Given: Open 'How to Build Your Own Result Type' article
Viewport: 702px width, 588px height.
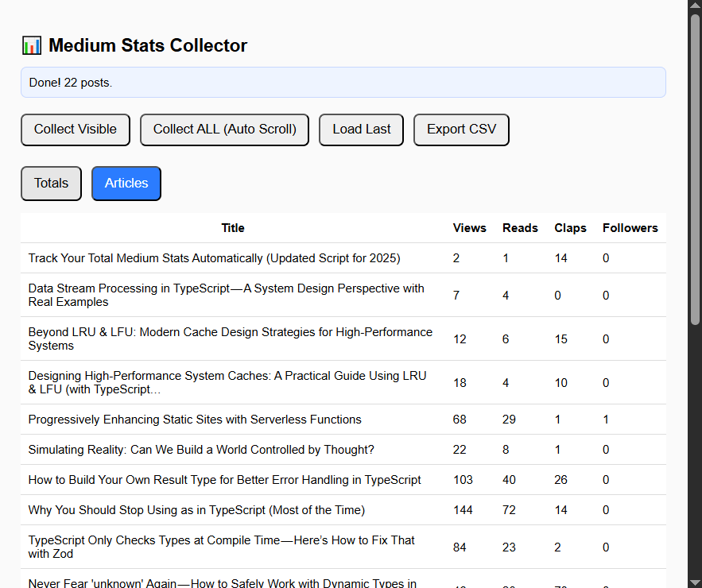Looking at the screenshot, I should 223,480.
